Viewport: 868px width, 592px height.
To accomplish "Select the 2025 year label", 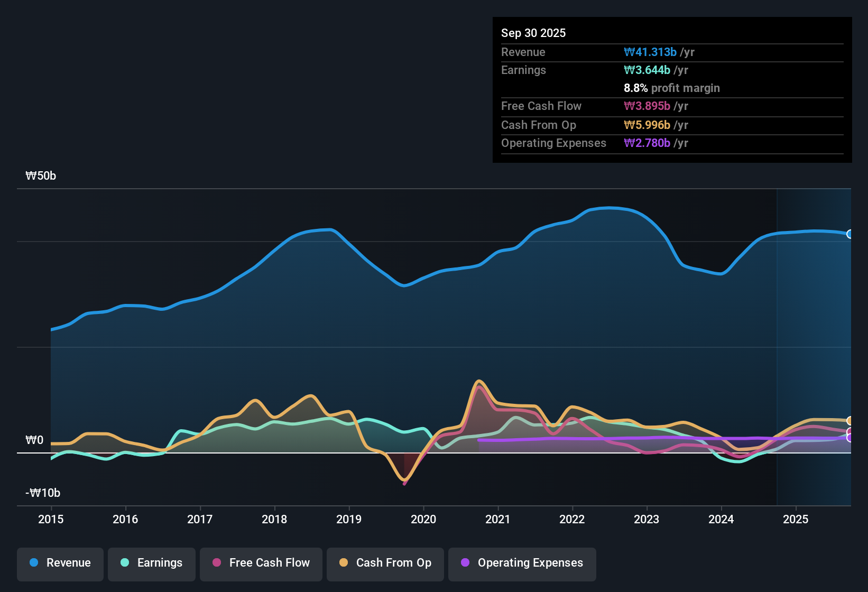I will pos(796,520).
